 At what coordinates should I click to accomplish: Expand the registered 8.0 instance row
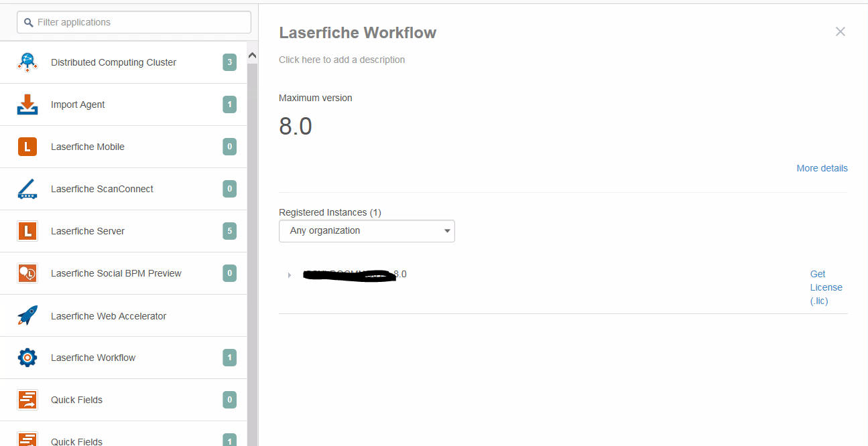290,275
